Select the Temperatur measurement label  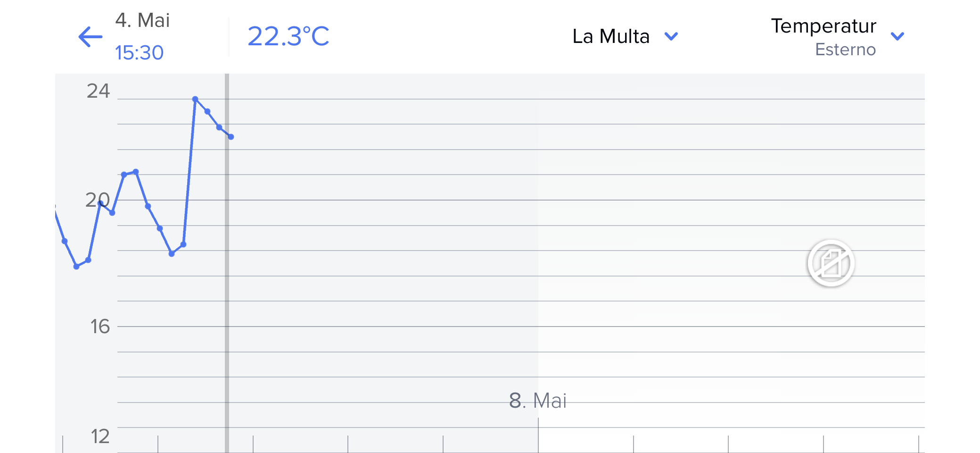[823, 26]
